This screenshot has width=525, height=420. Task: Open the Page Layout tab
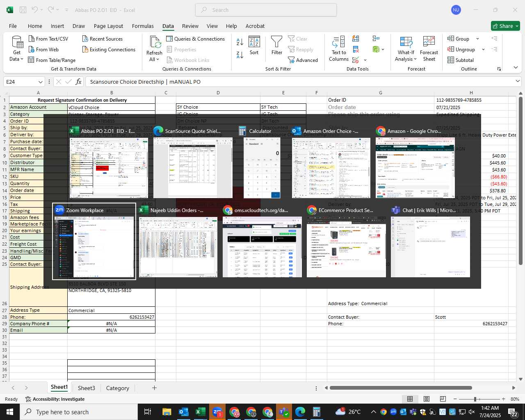click(x=108, y=26)
